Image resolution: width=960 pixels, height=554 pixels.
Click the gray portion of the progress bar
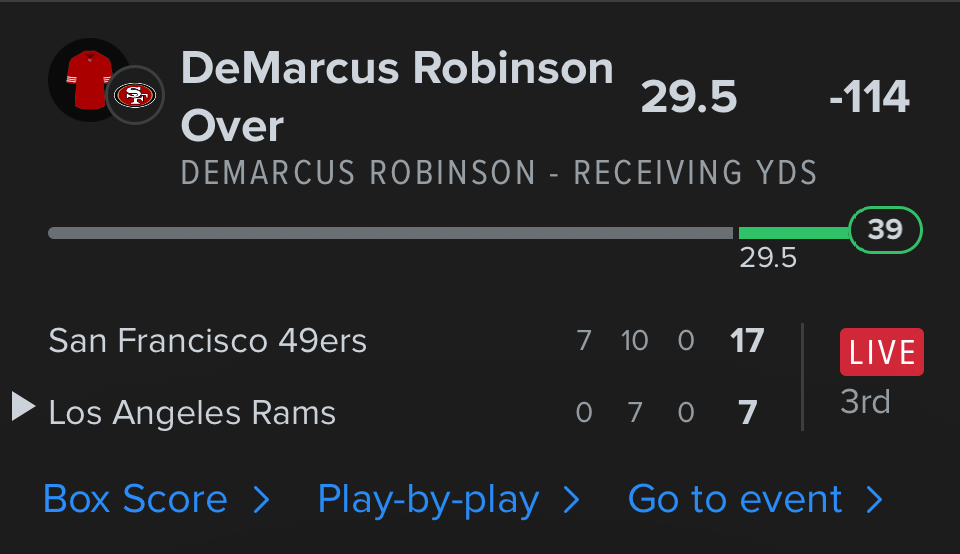390,233
